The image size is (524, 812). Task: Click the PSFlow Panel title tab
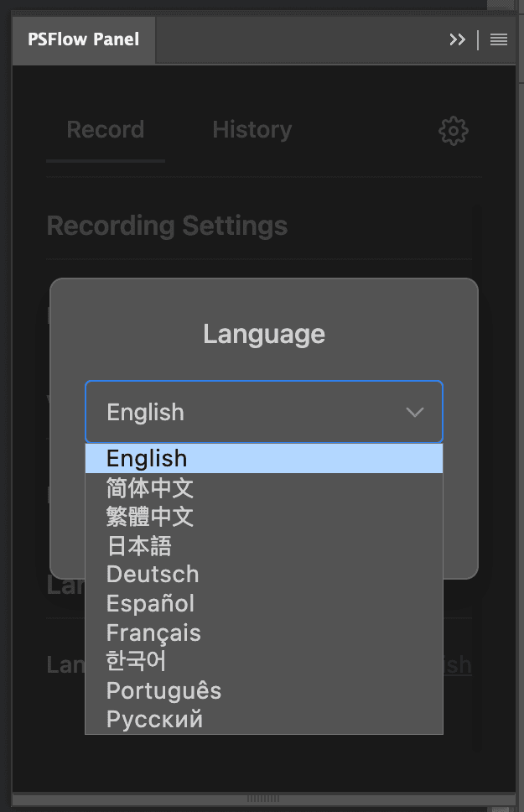tap(84, 39)
